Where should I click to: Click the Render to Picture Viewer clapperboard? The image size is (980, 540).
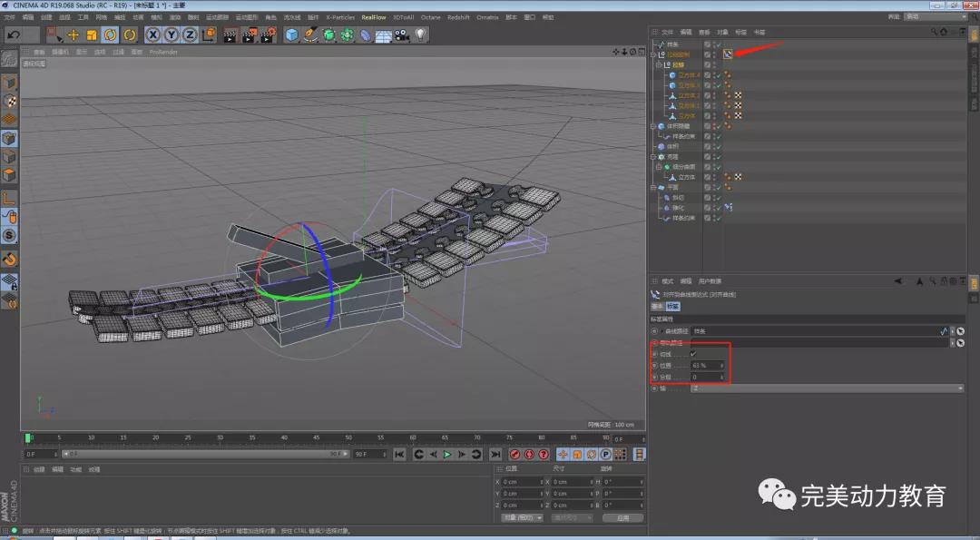(x=250, y=34)
